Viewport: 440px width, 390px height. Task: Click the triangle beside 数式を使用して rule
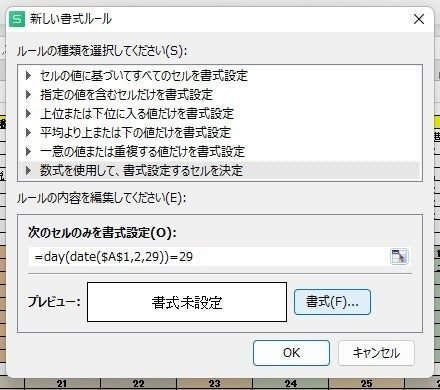(28, 171)
